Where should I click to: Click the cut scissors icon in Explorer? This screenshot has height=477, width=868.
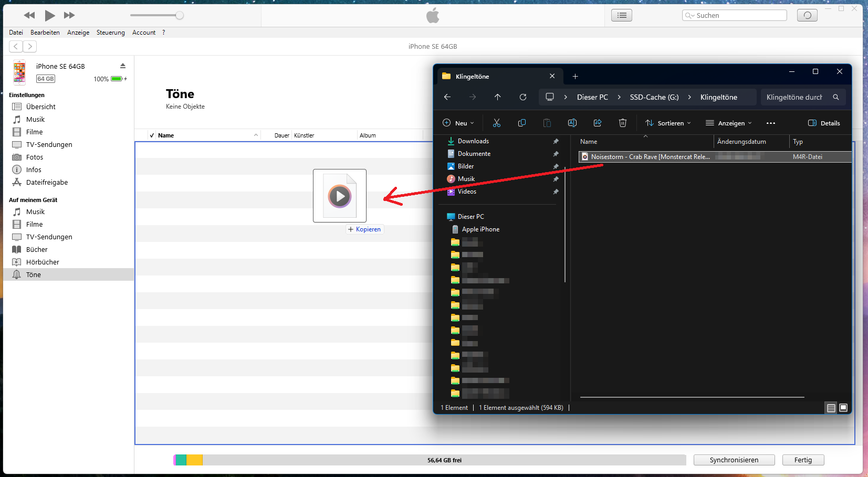(x=496, y=123)
